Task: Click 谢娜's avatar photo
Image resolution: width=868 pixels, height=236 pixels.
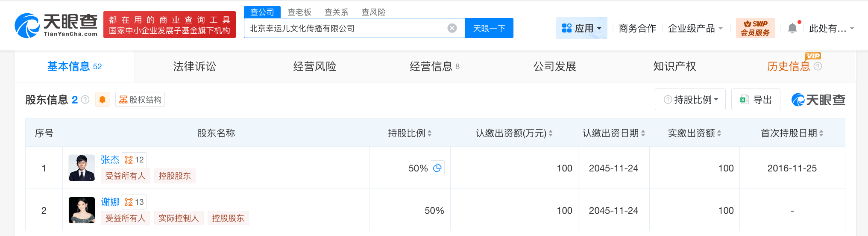Action: (82, 210)
